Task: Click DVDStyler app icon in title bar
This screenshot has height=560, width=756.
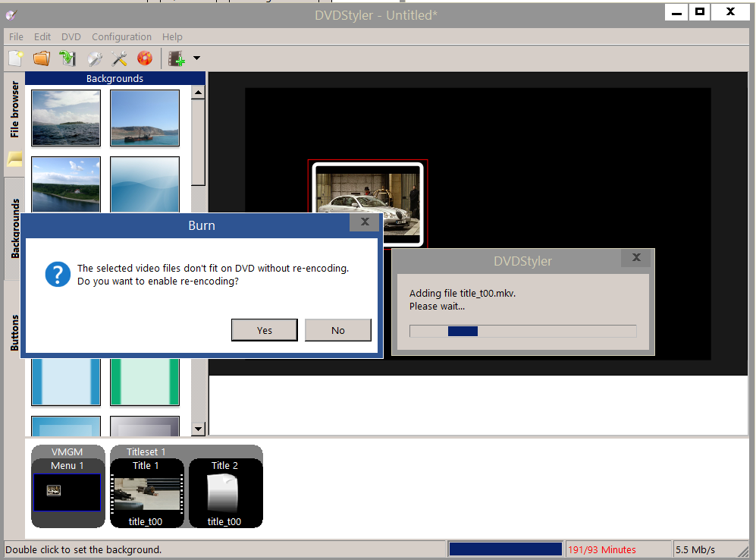Action: point(11,15)
